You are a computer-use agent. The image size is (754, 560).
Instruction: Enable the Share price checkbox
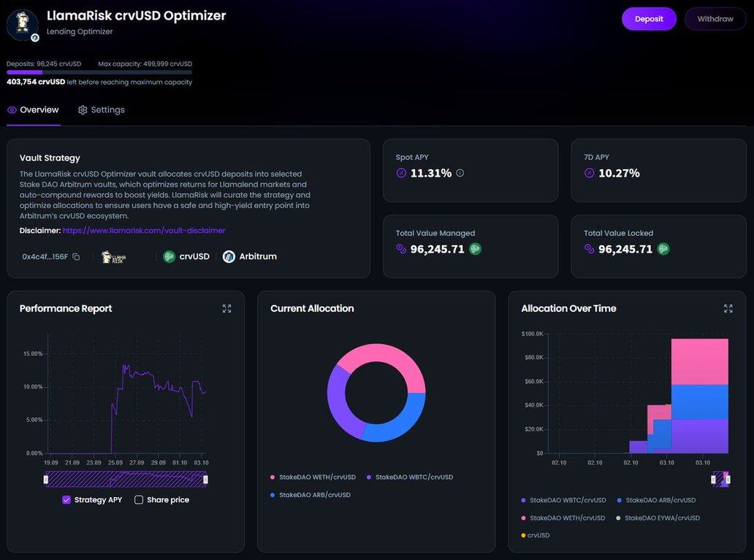(139, 500)
